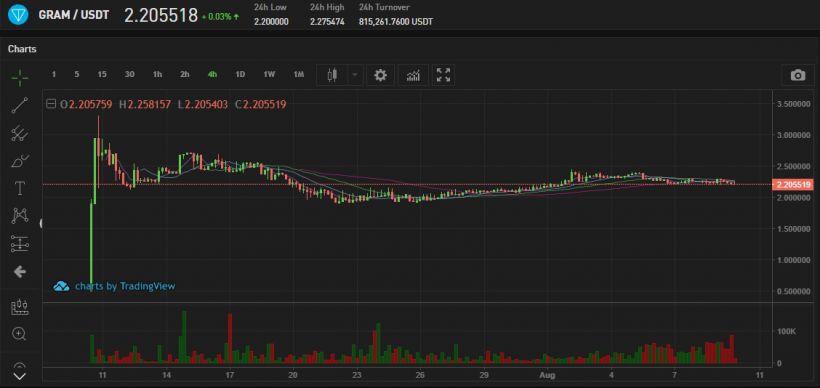Click the large header price 2.205518
Screen dimensions: 820x388
[x=161, y=15]
